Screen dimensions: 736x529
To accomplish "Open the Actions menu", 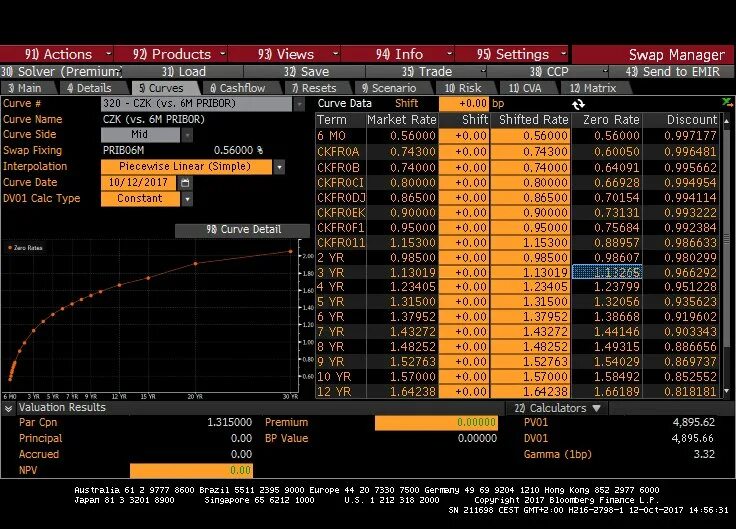I will pos(57,54).
